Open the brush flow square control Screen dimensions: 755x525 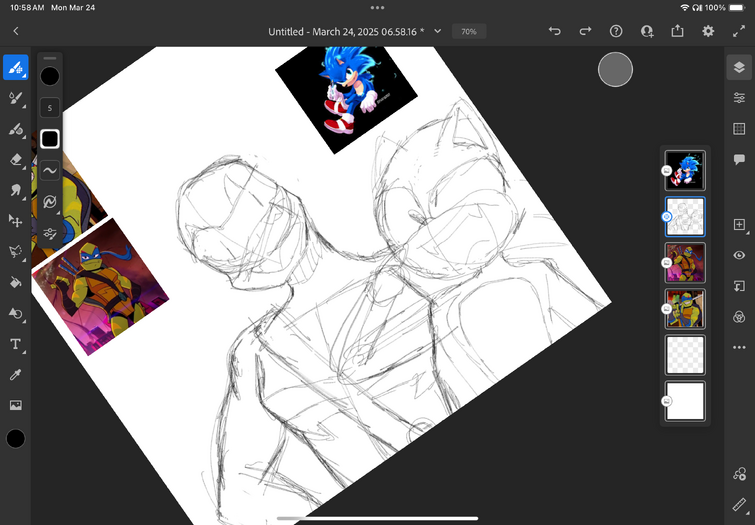click(x=50, y=139)
